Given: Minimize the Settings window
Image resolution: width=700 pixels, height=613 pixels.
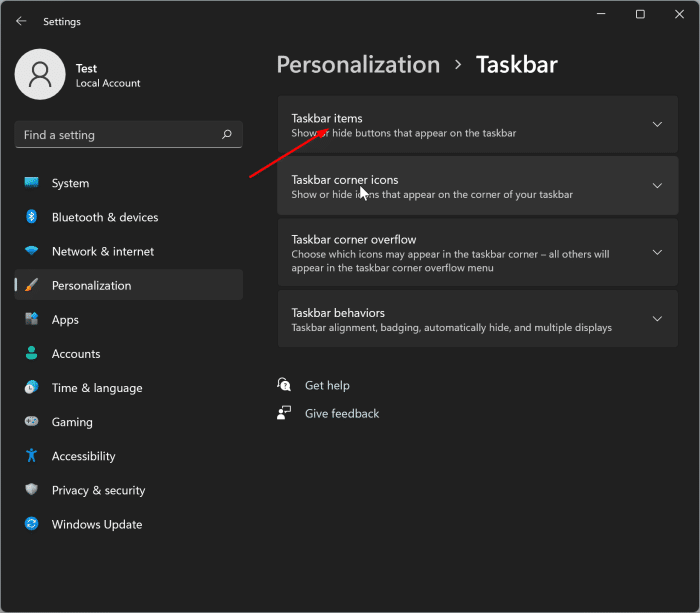Looking at the screenshot, I should (x=601, y=14).
